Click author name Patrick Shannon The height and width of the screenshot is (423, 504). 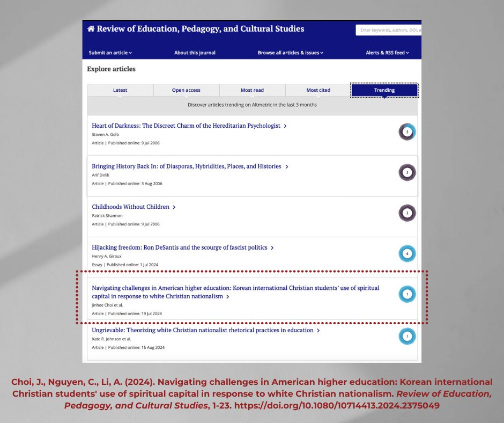pyautogui.click(x=107, y=216)
